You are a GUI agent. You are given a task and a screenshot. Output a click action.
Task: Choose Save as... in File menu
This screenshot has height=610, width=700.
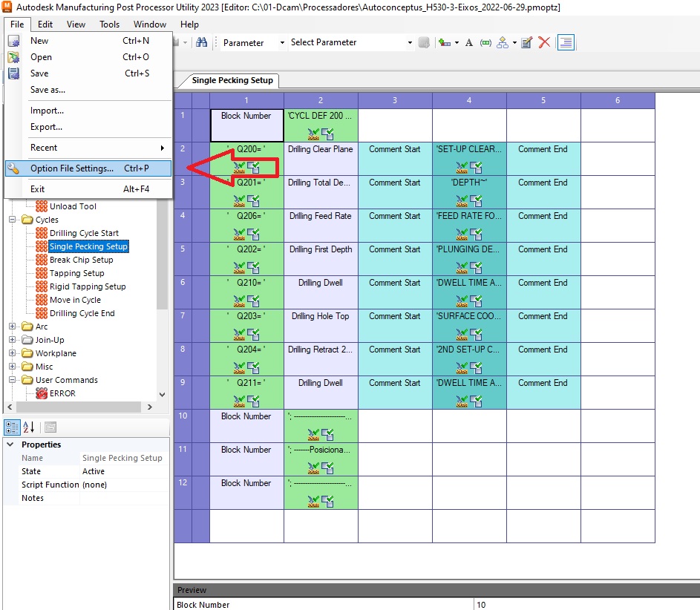48,90
